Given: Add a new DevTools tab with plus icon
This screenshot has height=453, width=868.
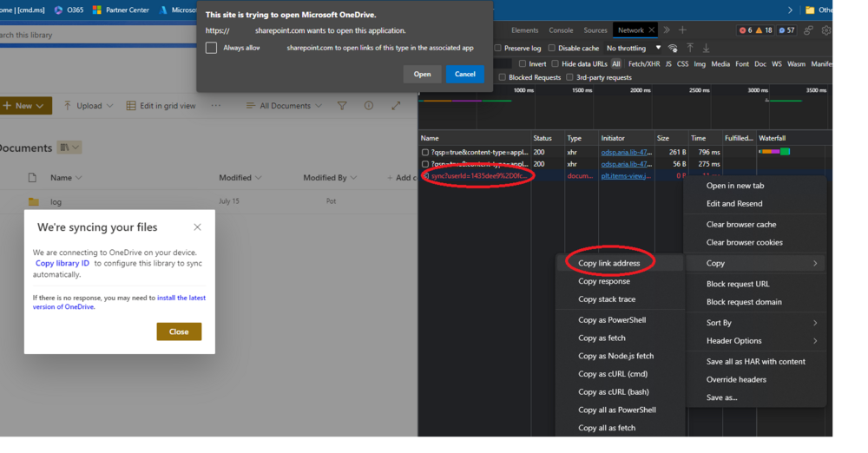Looking at the screenshot, I should pyautogui.click(x=682, y=30).
